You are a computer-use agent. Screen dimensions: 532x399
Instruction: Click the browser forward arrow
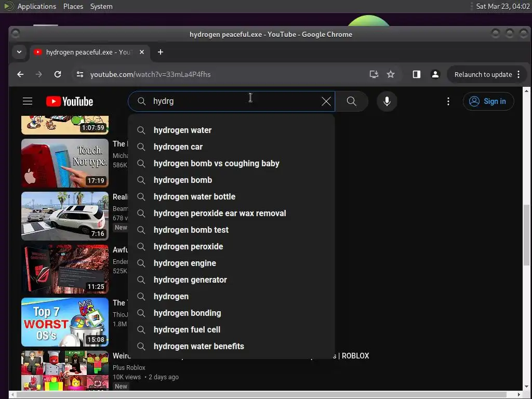click(39, 74)
